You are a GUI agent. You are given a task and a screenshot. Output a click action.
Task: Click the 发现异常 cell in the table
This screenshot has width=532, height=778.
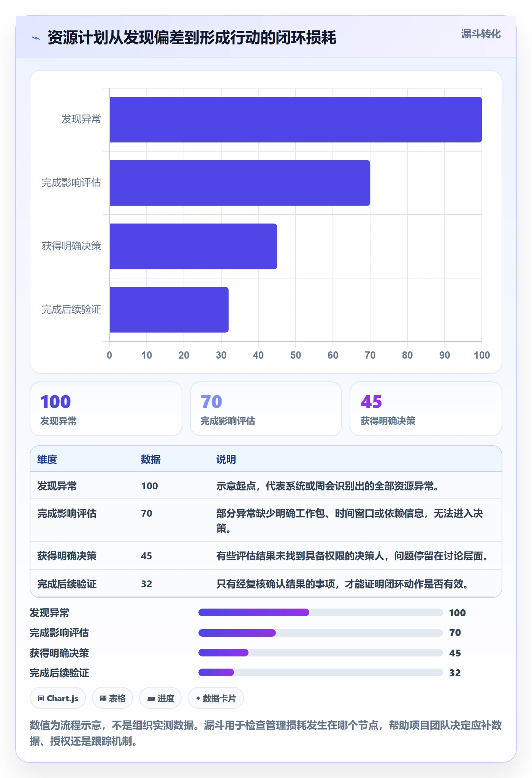tap(57, 486)
